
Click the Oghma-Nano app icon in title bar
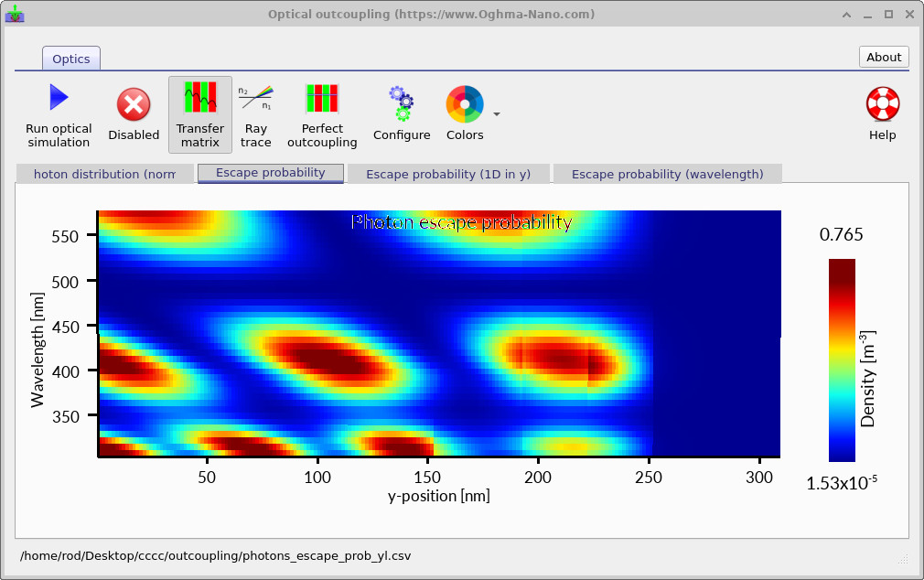pos(15,14)
